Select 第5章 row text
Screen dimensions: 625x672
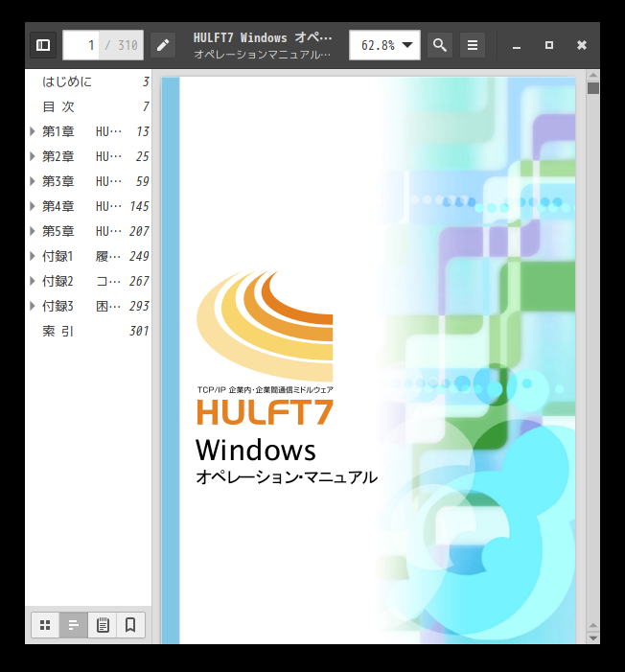coord(81,231)
